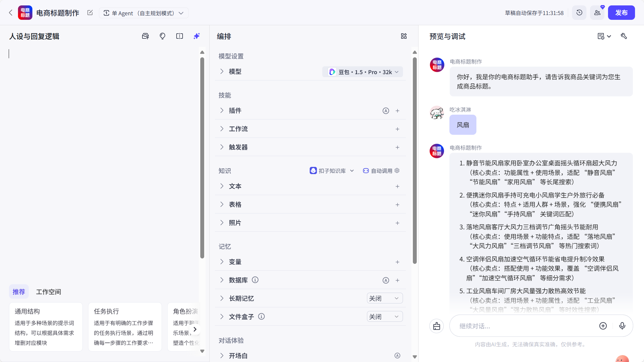Viewport: 644px width, 362px height.
Task: Switch 长期记忆 from 关闭 state
Action: tap(385, 298)
